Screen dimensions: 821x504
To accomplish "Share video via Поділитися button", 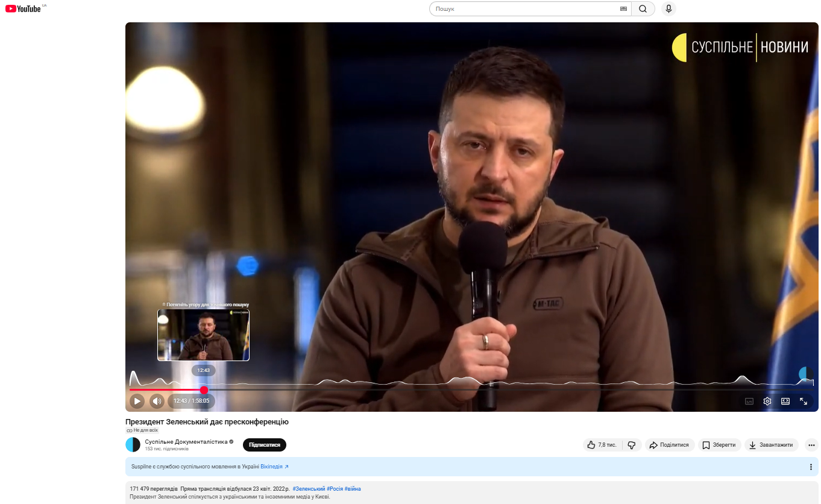I will click(x=670, y=445).
